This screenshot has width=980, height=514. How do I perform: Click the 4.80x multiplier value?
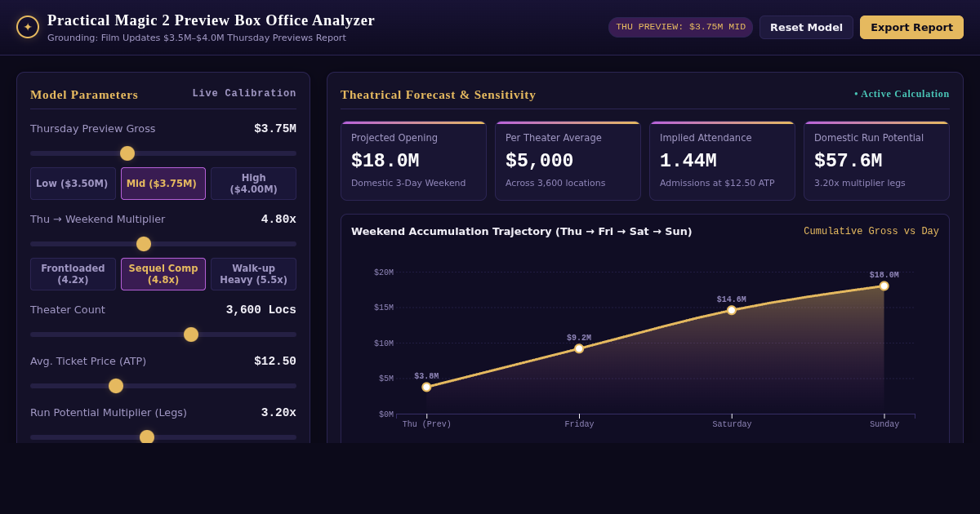278,219
